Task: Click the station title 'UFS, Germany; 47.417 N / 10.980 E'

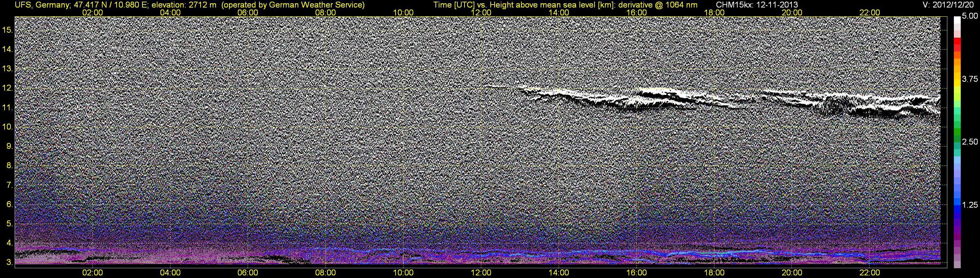Action: coord(81,5)
